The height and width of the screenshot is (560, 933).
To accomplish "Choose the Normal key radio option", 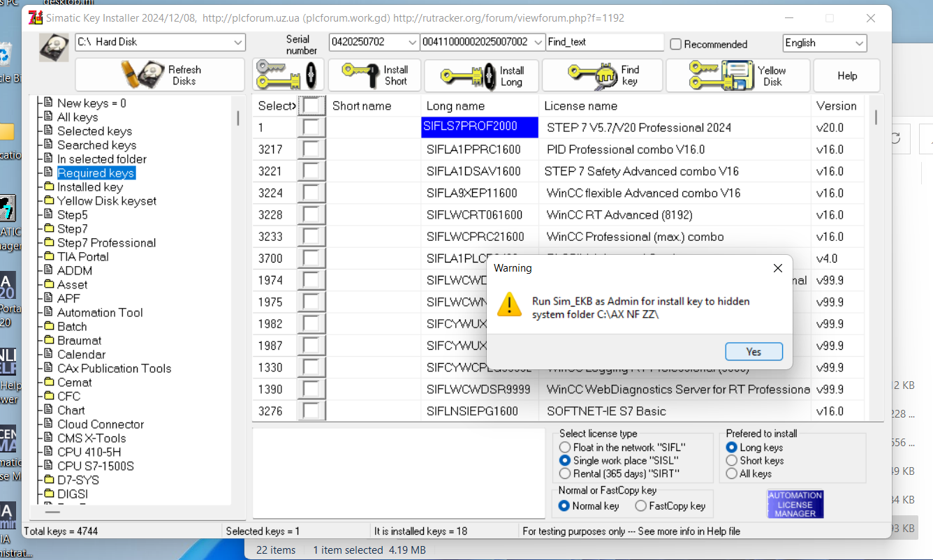I will [x=564, y=506].
